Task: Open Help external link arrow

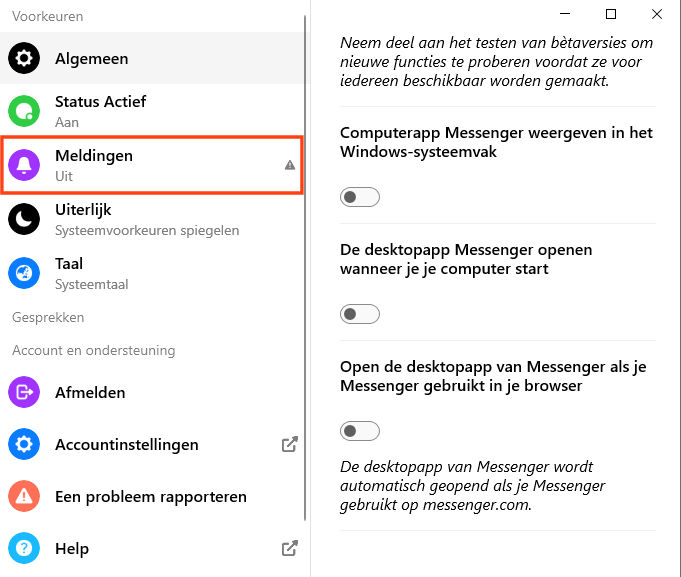Action: (x=289, y=548)
